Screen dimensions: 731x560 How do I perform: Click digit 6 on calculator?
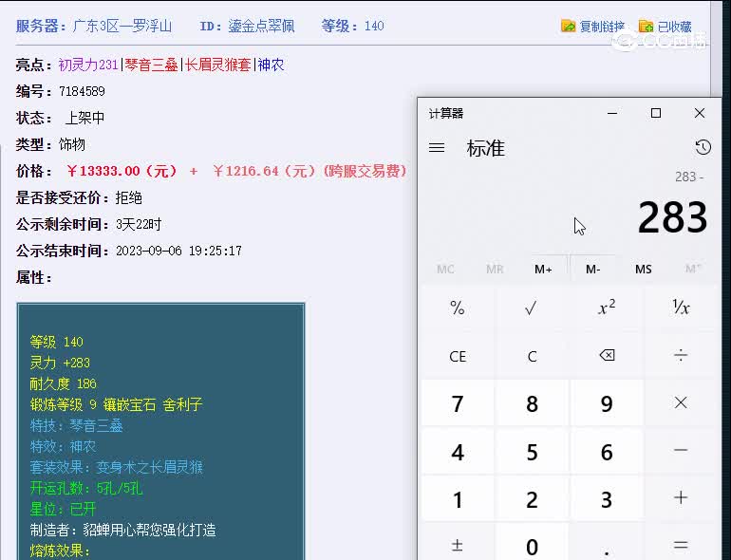tap(607, 451)
